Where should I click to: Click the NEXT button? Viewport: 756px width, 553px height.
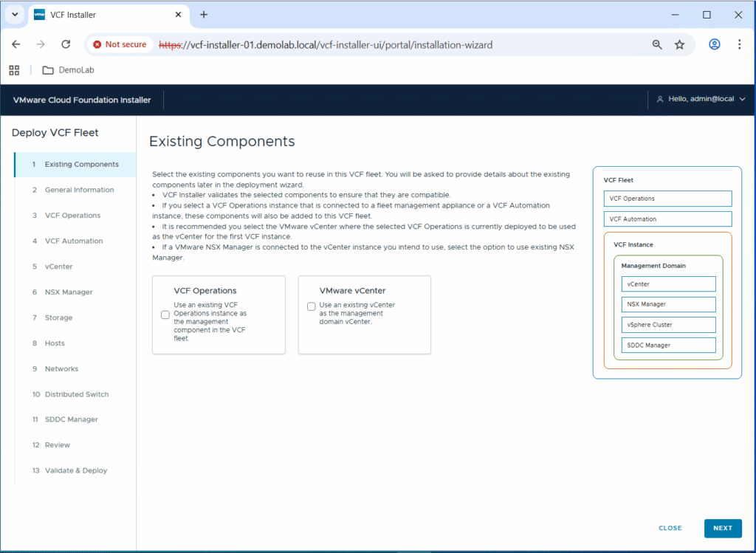coord(722,528)
